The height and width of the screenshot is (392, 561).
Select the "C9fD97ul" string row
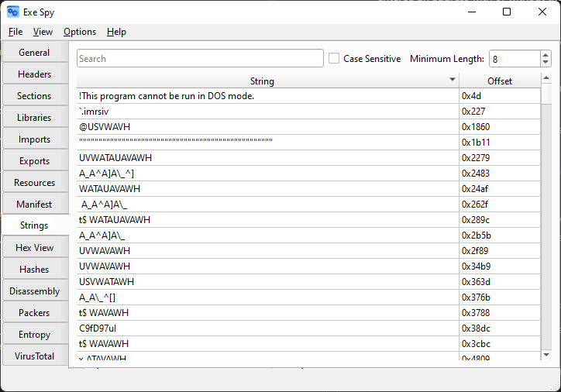(x=267, y=328)
